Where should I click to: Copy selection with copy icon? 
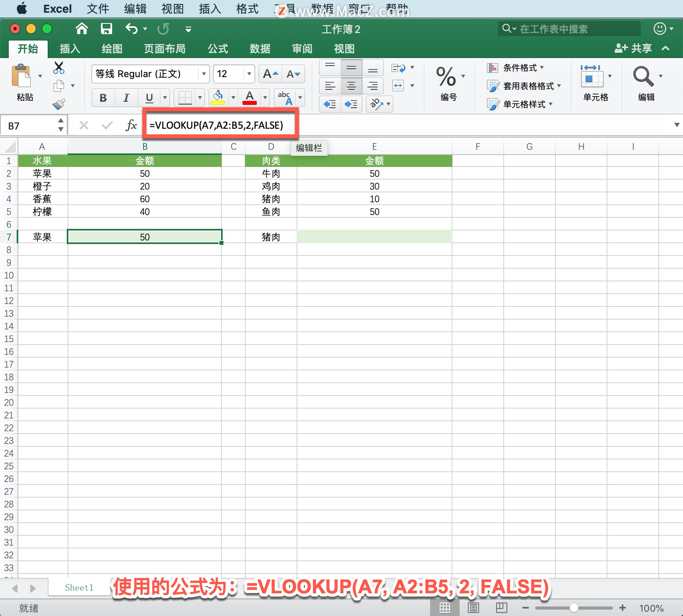click(x=59, y=85)
